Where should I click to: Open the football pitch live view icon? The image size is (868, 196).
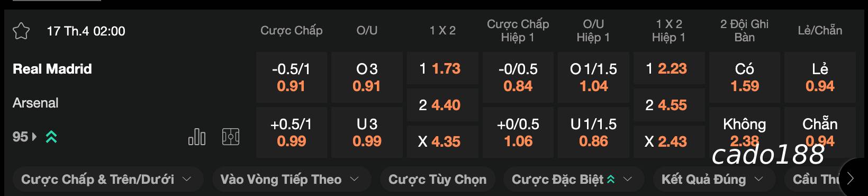(x=231, y=137)
